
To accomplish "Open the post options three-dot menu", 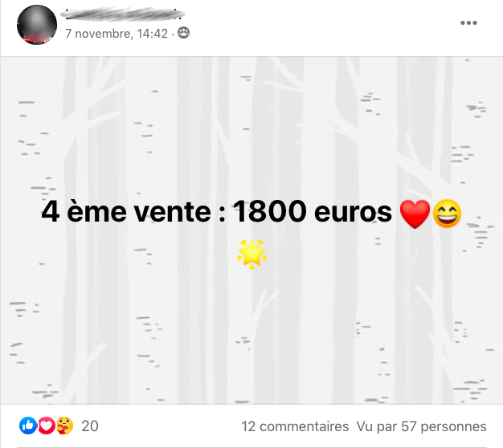I will click(468, 22).
